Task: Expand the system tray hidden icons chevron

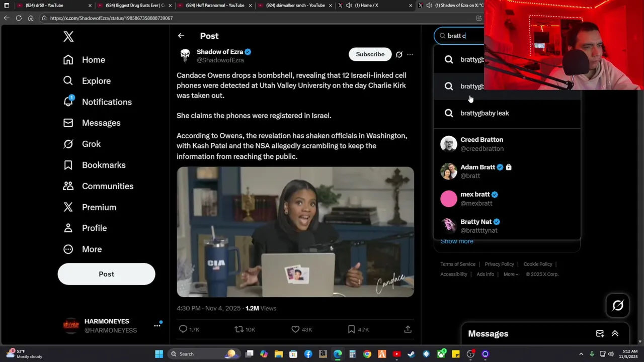Action: 581,354
